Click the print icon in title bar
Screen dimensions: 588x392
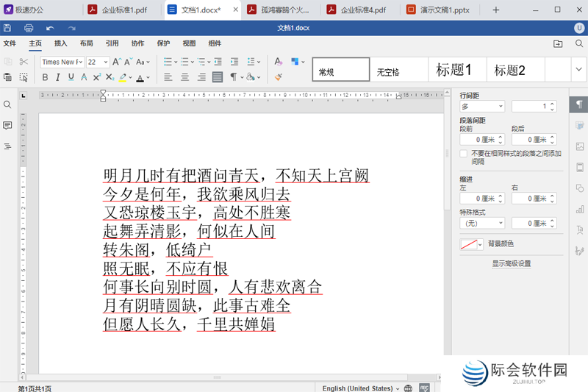(28, 28)
